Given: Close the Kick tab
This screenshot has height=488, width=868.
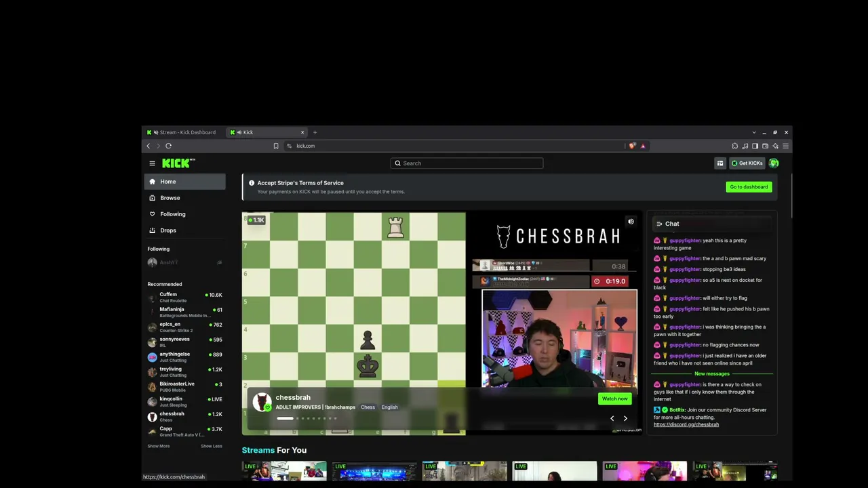Looking at the screenshot, I should tap(302, 132).
